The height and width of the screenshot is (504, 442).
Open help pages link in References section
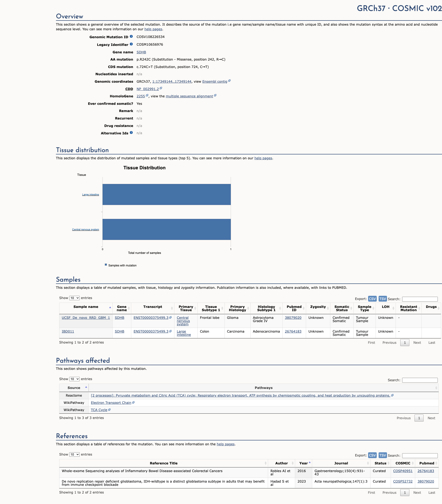click(226, 444)
